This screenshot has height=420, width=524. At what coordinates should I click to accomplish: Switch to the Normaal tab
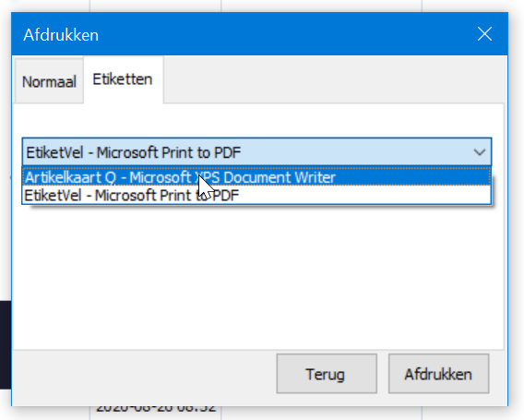[49, 81]
